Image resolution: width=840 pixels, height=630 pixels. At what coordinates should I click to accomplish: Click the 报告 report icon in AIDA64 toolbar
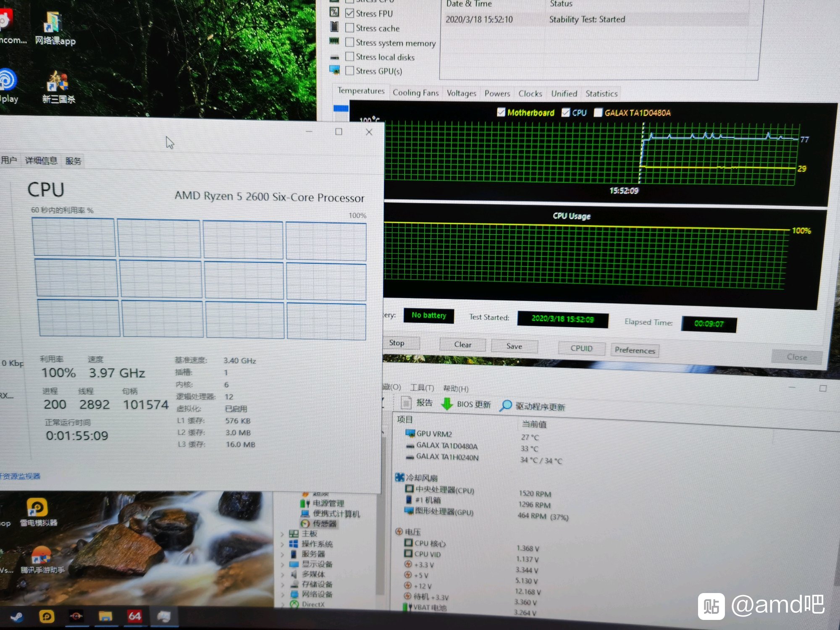[406, 403]
